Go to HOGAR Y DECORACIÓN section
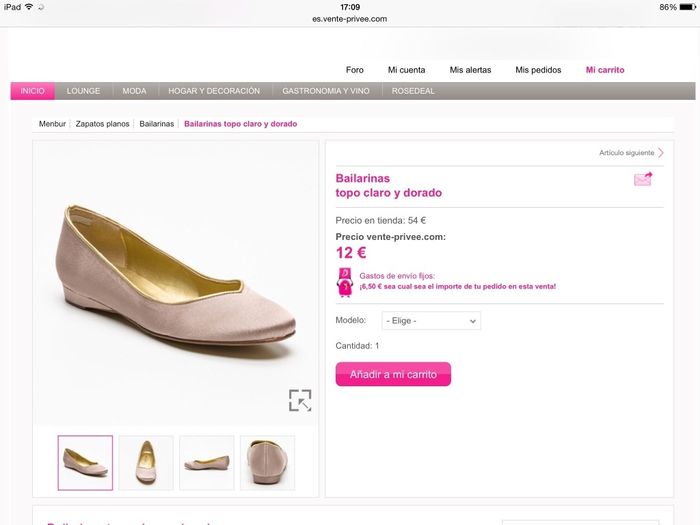Screen dimensions: 700x525 [214, 91]
